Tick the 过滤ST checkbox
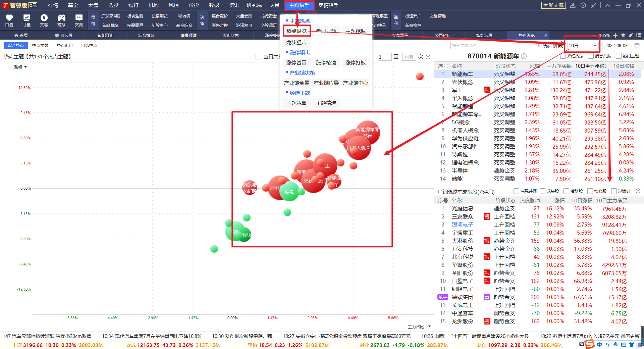Viewport: 644px width, 349px height. [x=614, y=191]
